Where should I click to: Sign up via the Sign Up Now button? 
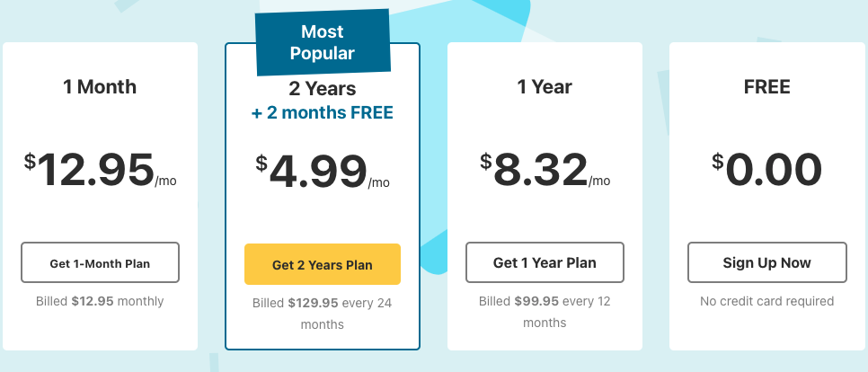[x=766, y=262]
